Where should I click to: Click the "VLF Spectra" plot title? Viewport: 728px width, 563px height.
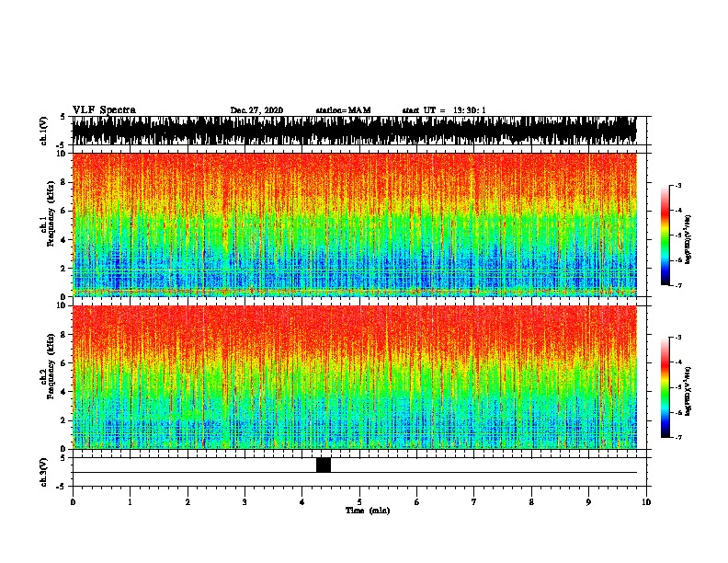coord(104,110)
